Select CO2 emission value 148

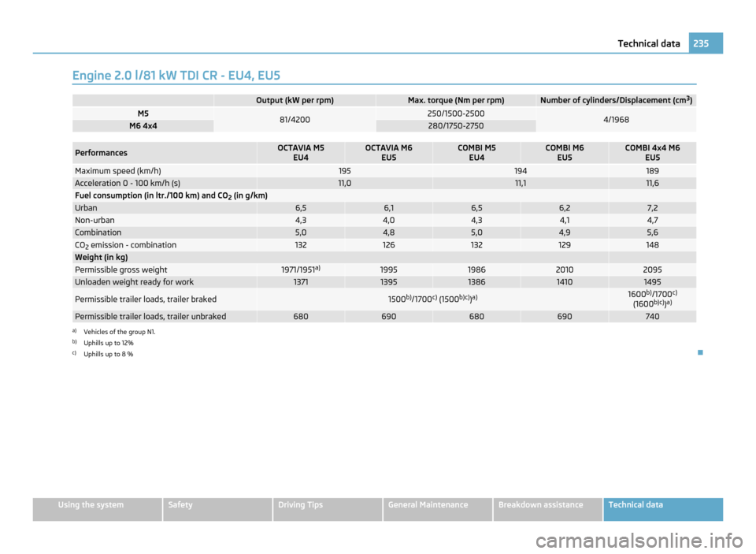pos(652,245)
